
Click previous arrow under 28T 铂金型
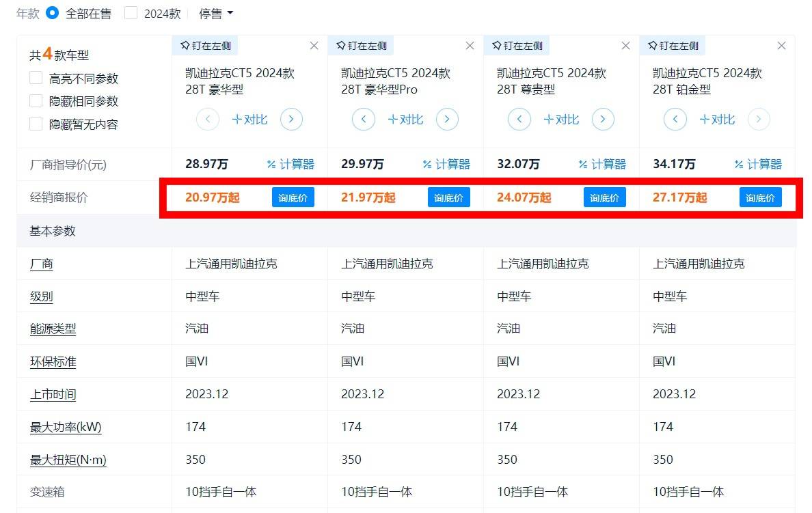675,120
